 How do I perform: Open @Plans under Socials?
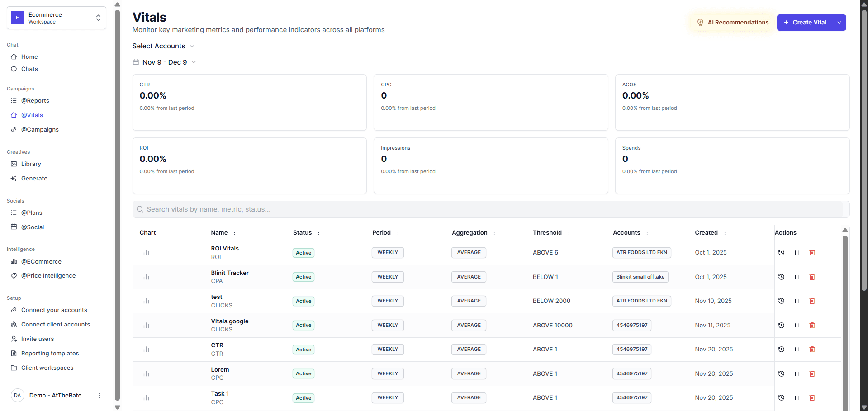(x=57, y=213)
